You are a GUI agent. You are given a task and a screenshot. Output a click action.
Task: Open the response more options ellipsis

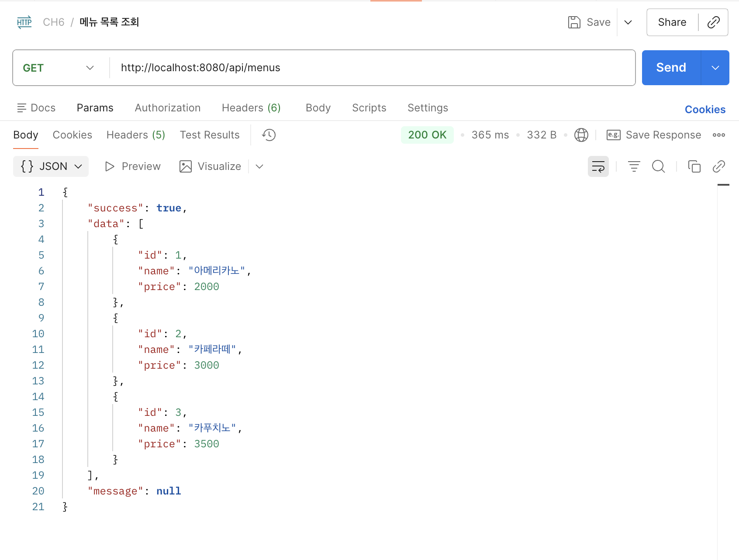(719, 135)
